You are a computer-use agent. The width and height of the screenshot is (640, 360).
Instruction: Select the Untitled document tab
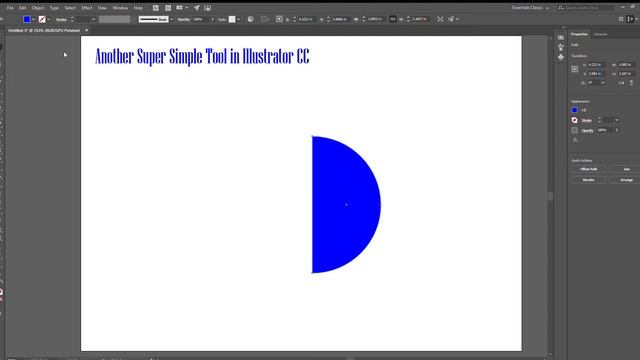coord(44,30)
